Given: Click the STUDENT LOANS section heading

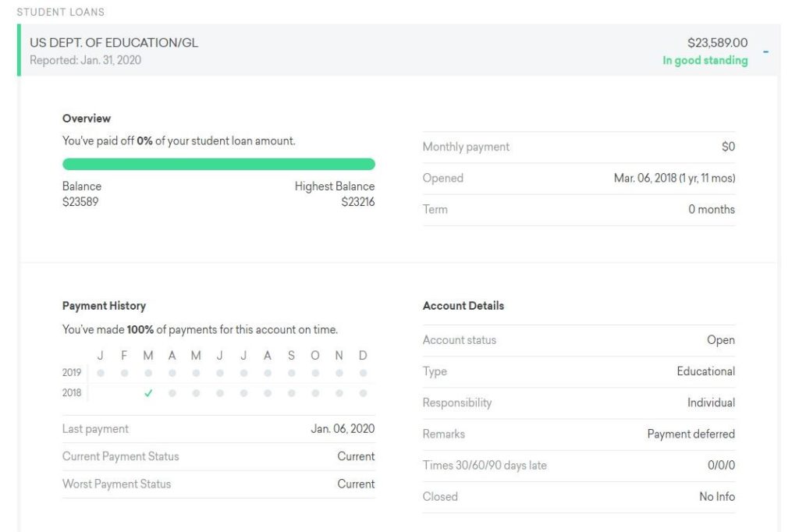Looking at the screenshot, I should click(61, 12).
